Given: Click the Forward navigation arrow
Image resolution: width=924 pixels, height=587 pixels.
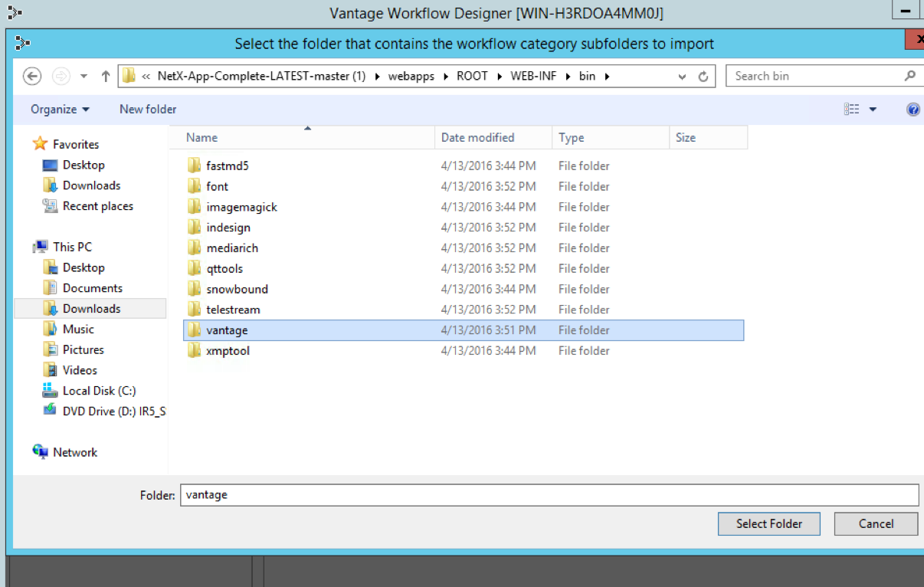Looking at the screenshot, I should tap(61, 76).
